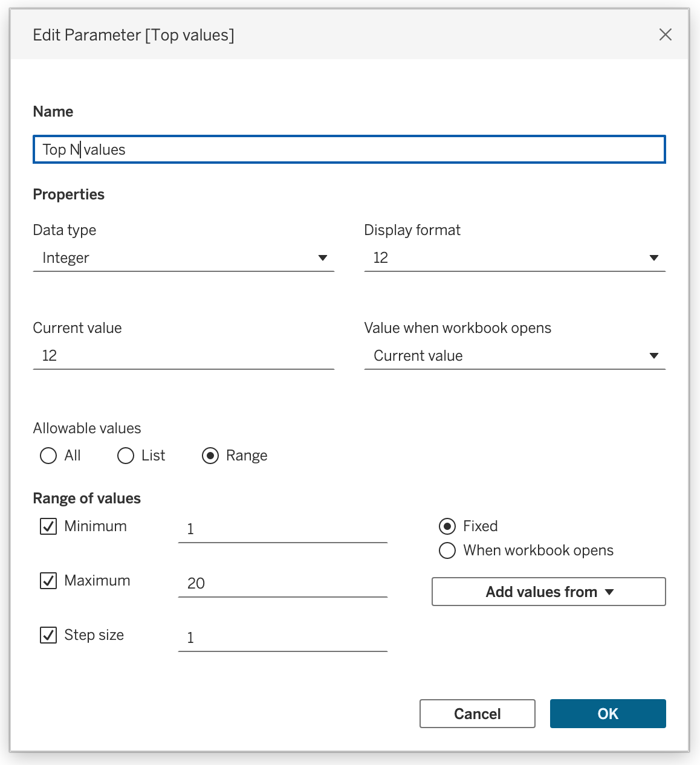Select the All allowable values option
The width and height of the screenshot is (700, 765).
48,456
